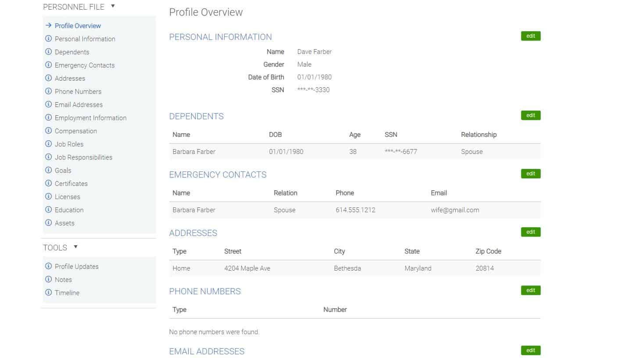The image size is (625, 364).
Task: Click info icon beside Email Addresses
Action: 49,104
